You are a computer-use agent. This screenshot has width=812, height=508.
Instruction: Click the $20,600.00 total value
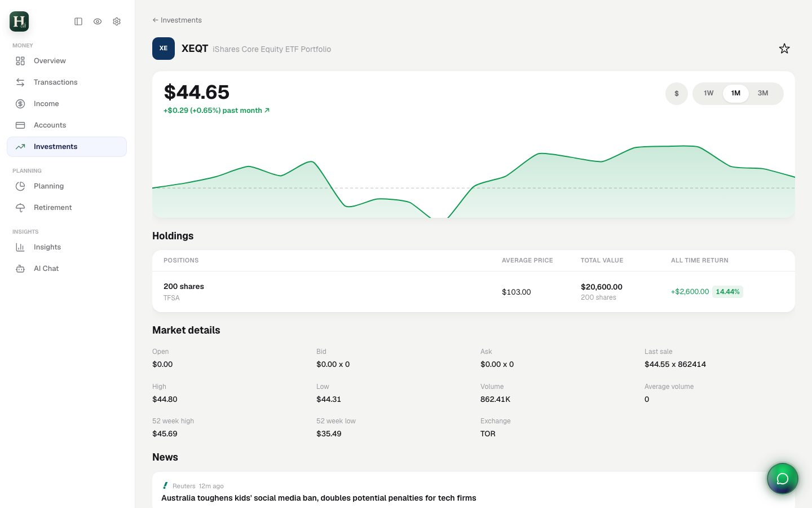coord(602,287)
